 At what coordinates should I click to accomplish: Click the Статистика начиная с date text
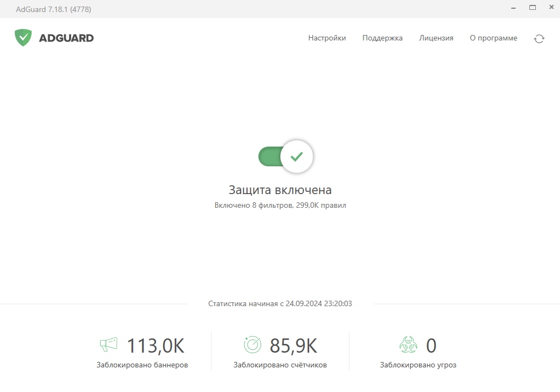tap(280, 303)
